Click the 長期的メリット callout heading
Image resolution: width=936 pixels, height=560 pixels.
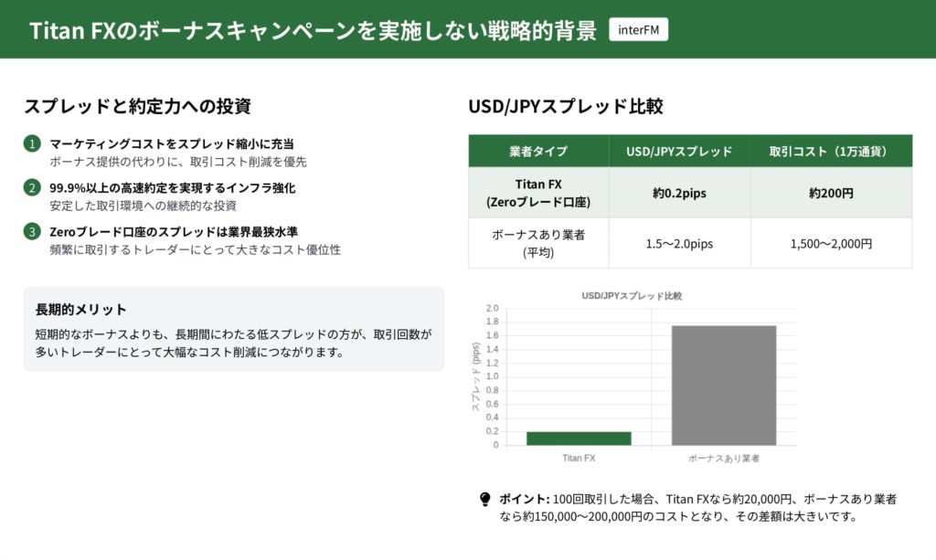coord(81,309)
